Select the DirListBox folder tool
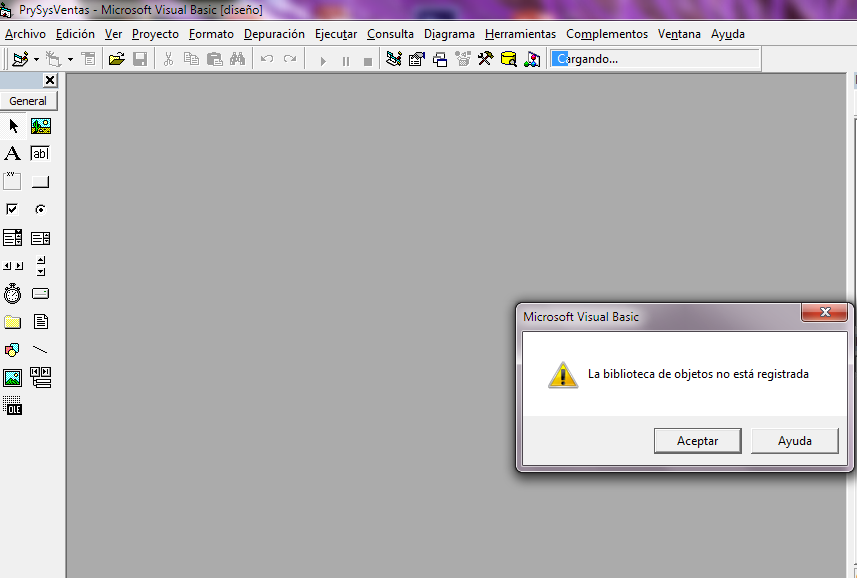 [13, 322]
